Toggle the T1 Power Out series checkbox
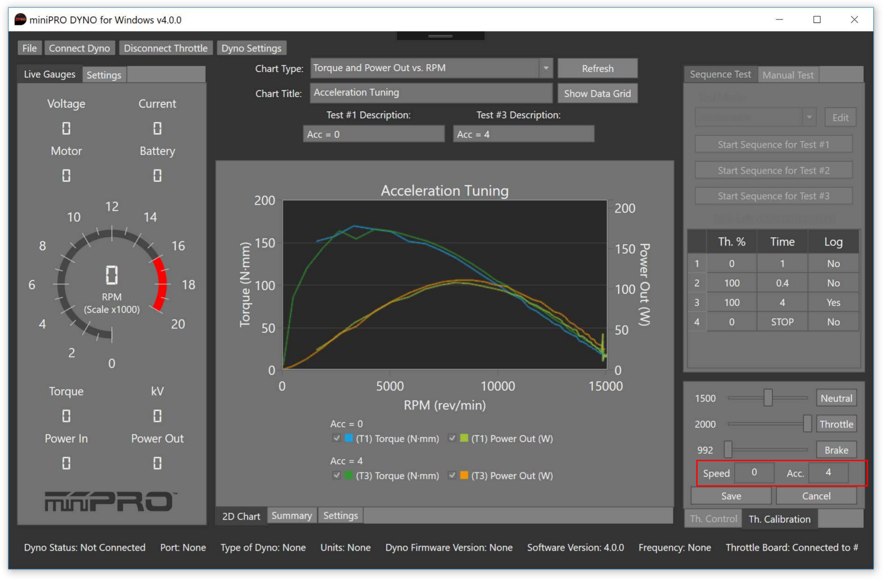The width and height of the screenshot is (888, 588). (x=452, y=438)
